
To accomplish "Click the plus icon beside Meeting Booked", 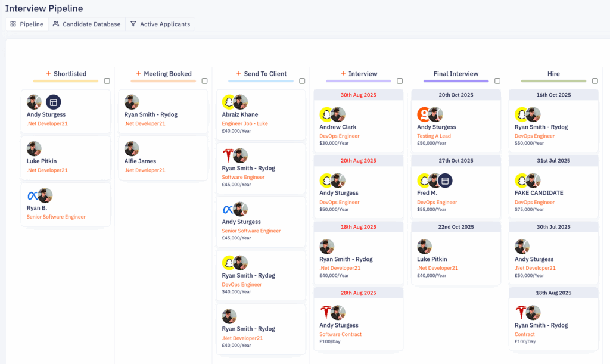I will click(138, 74).
